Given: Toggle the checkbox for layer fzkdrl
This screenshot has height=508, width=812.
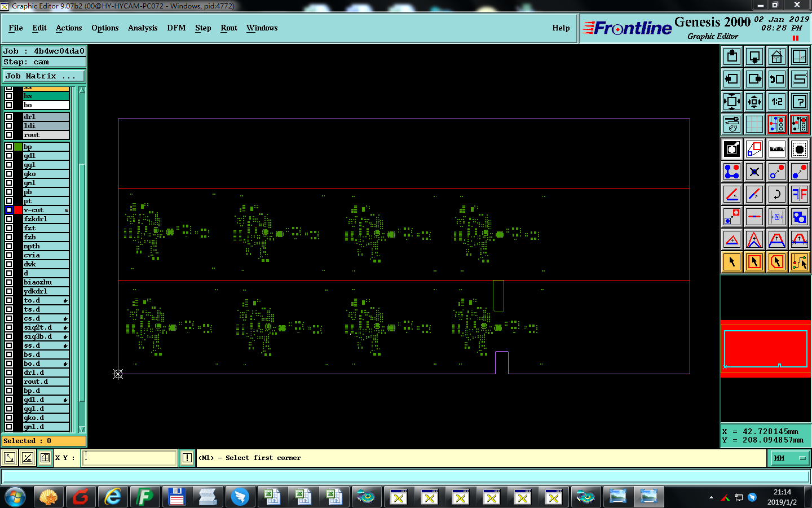Looking at the screenshot, I should click(x=9, y=219).
